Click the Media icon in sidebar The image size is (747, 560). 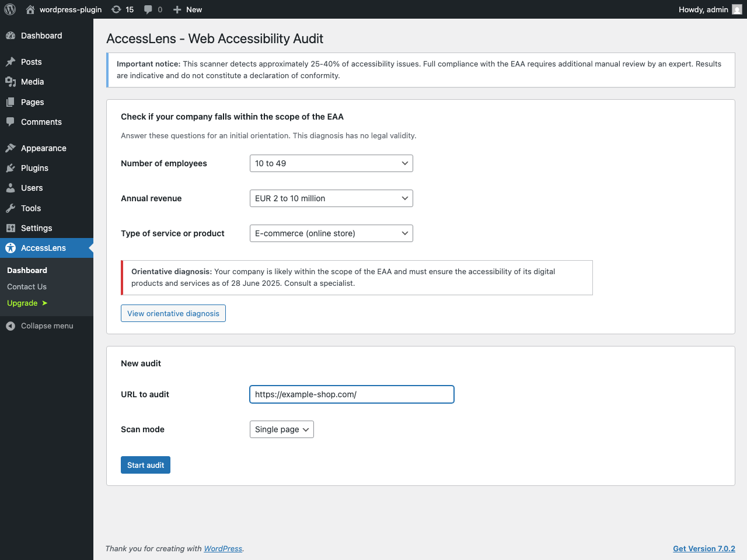point(11,82)
